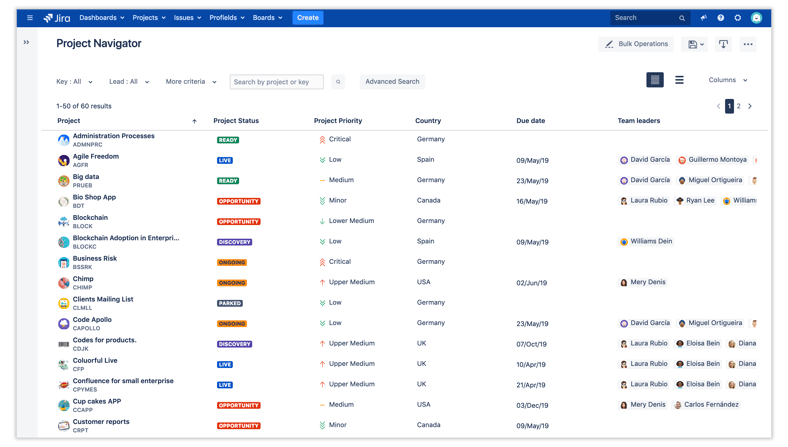Click Chimp project avatar
The height and width of the screenshot is (447, 788).
pos(63,283)
